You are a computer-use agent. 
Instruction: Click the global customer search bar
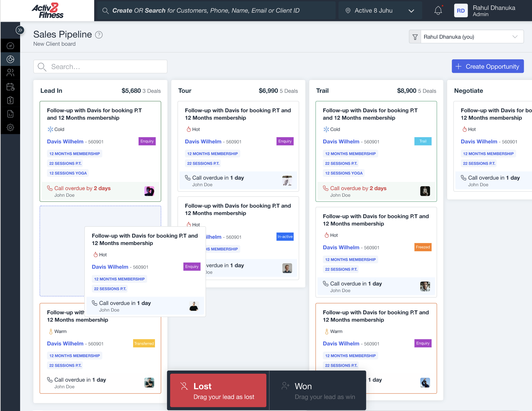[x=216, y=11]
